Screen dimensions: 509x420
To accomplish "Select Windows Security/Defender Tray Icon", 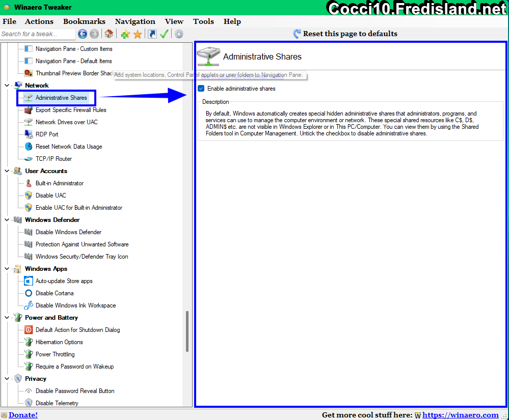I will (82, 257).
